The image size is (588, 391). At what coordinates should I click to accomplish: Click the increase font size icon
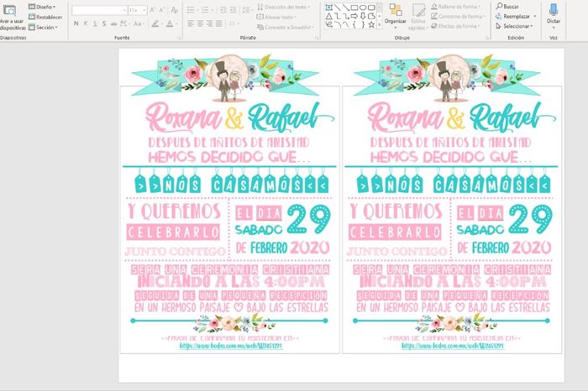pyautogui.click(x=150, y=10)
